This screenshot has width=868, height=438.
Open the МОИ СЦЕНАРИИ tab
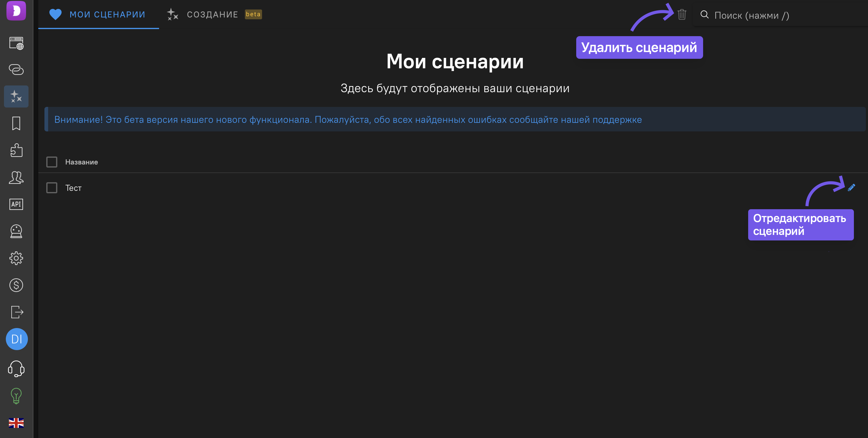(x=107, y=14)
